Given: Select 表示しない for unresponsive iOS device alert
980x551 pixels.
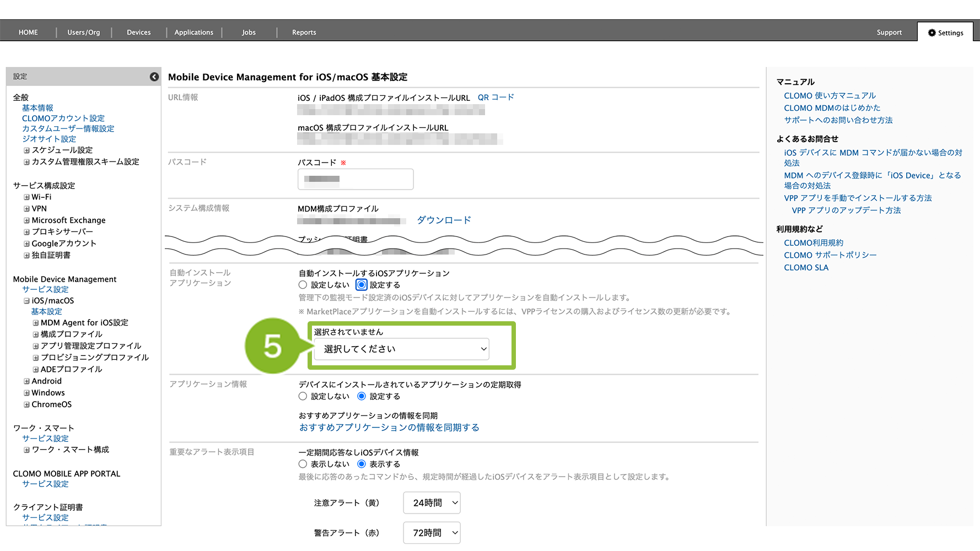Looking at the screenshot, I should coord(303,464).
